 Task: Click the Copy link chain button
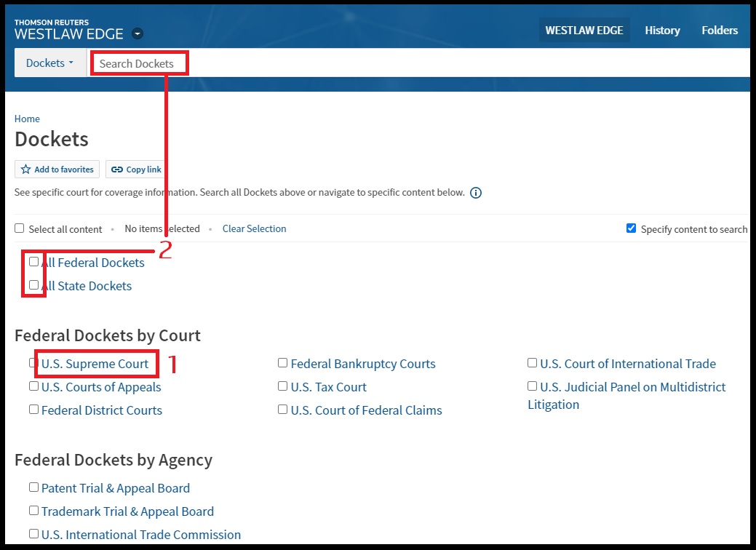136,170
